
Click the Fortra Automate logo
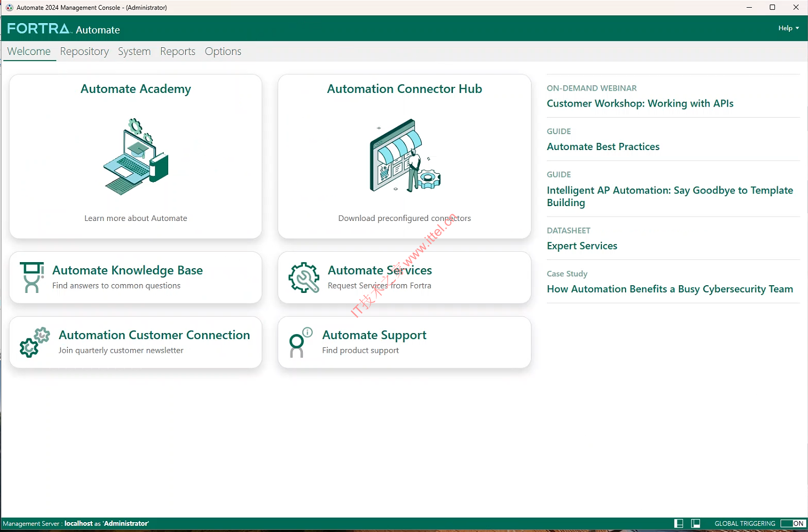tap(63, 29)
